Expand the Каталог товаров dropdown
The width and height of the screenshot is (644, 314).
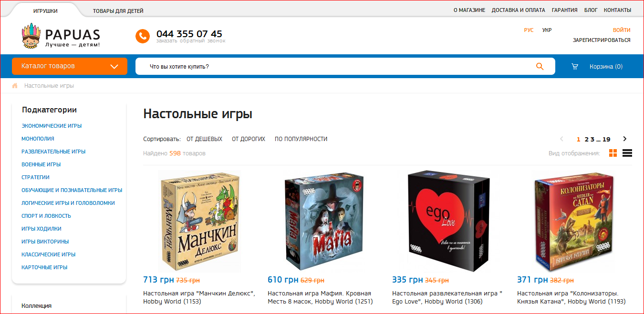[x=70, y=66]
